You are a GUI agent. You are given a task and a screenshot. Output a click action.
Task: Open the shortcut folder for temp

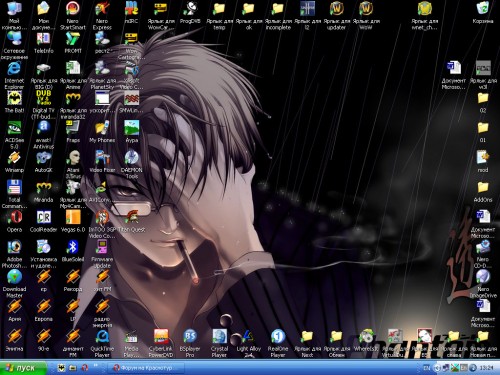[219, 9]
